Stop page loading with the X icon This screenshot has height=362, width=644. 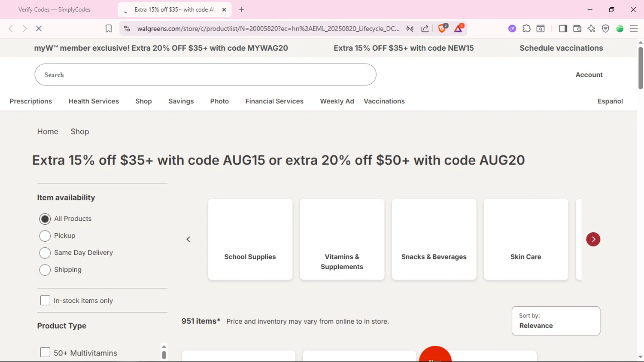pos(39,29)
